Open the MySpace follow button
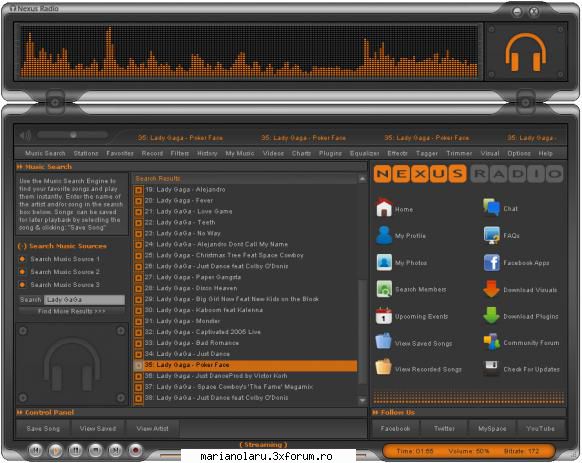The image size is (582, 463). point(492,428)
